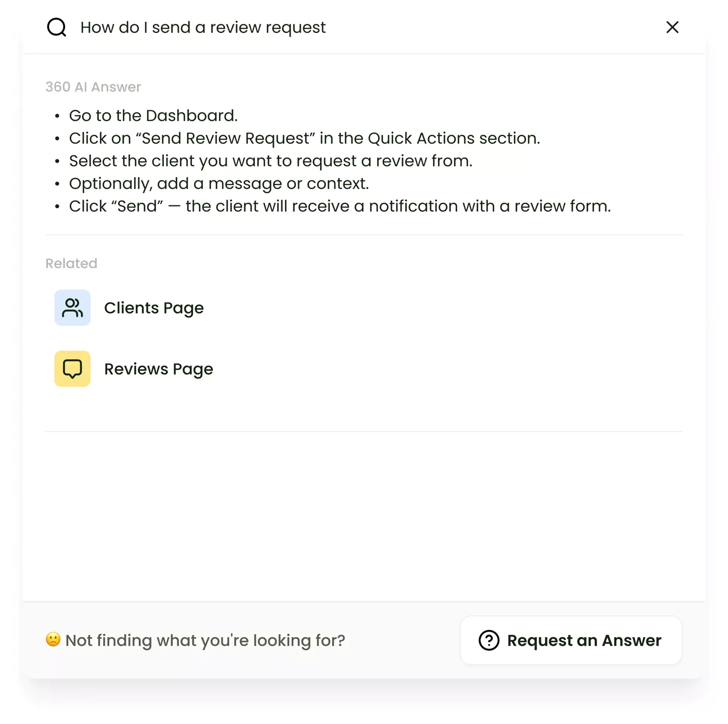Click the 360 AI Answer heading
The image size is (728, 724).
[93, 87]
